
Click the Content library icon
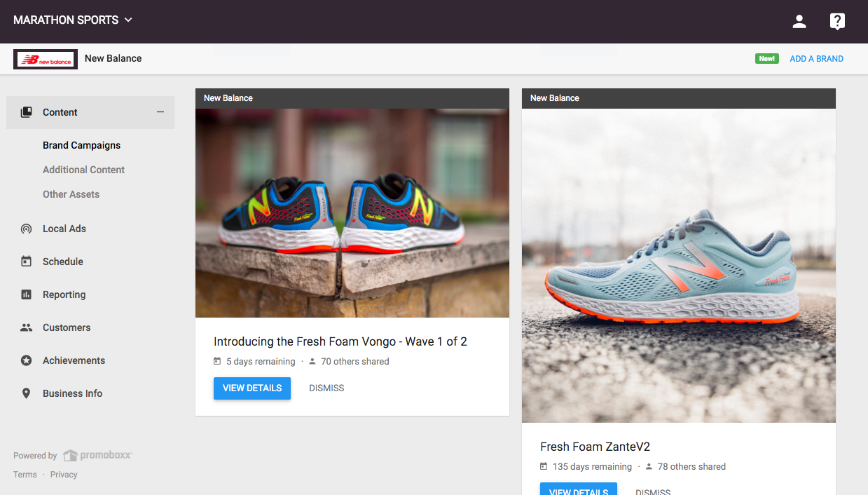click(x=26, y=112)
